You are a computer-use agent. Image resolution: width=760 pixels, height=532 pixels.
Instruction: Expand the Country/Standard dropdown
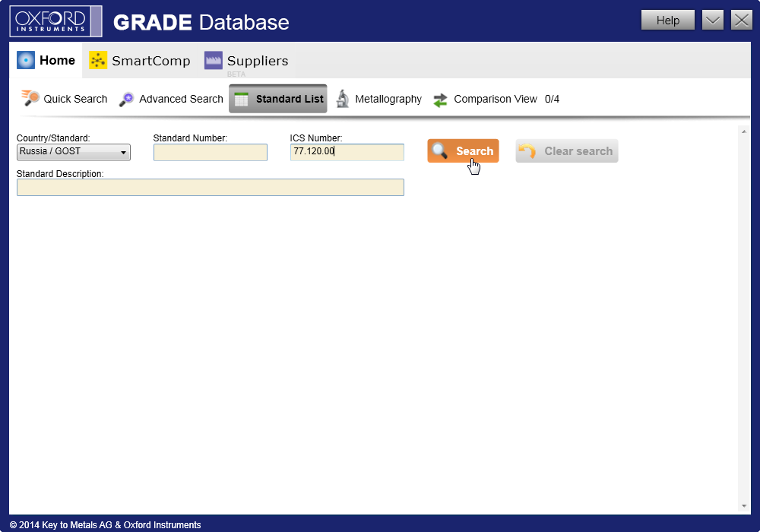click(73, 152)
